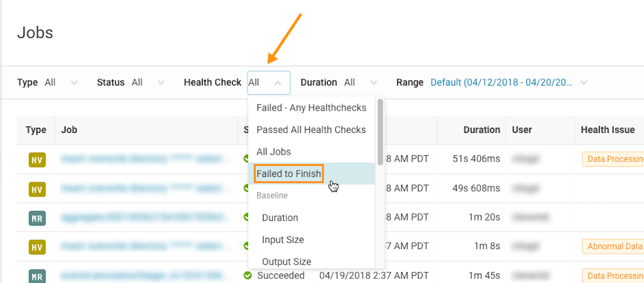
Task: Click the MR type badge in third row
Action: (x=37, y=218)
